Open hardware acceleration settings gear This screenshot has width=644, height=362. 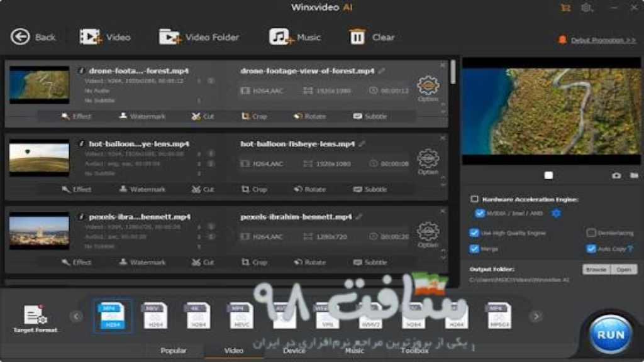click(556, 214)
